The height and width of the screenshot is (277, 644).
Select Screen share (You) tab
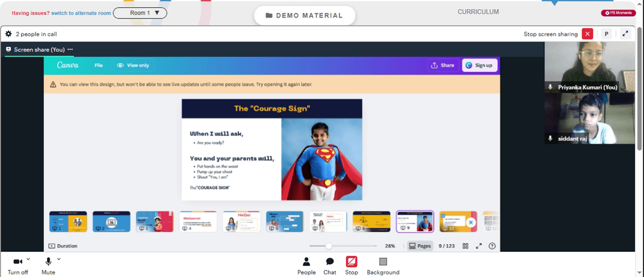pyautogui.click(x=39, y=50)
